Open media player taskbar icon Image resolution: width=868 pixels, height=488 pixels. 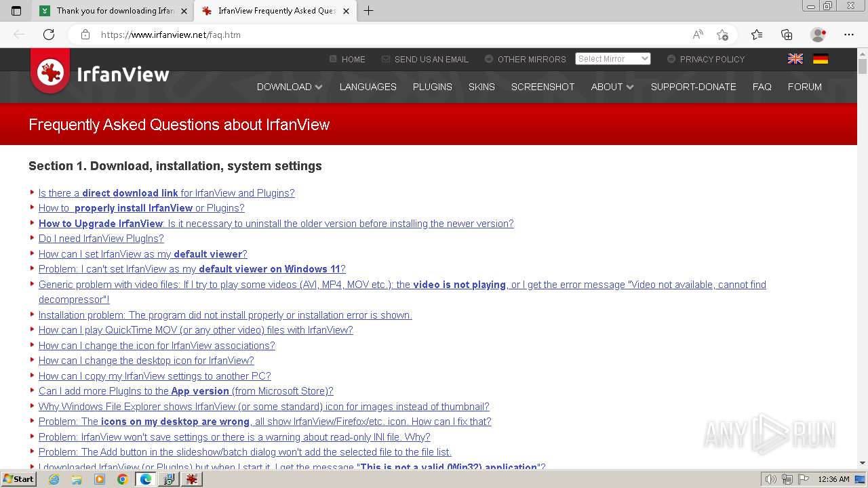100,479
